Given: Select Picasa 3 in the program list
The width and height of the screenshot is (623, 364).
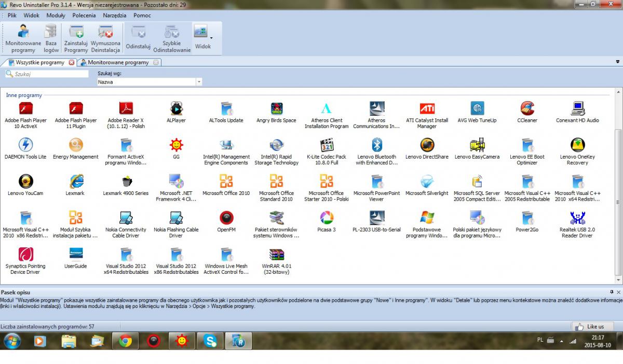Looking at the screenshot, I should pyautogui.click(x=327, y=221).
